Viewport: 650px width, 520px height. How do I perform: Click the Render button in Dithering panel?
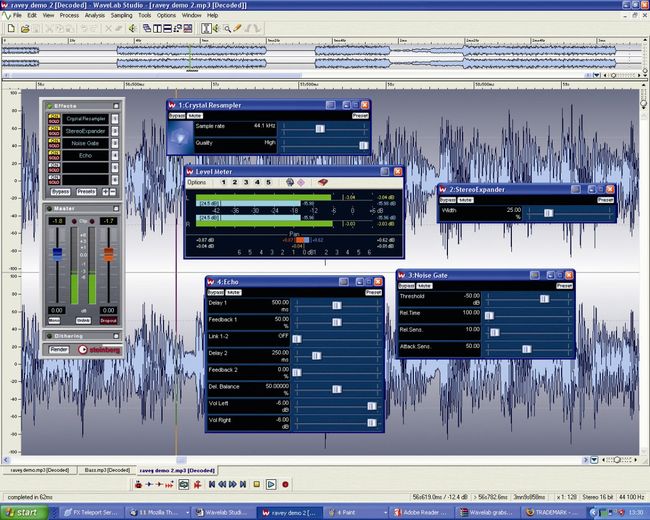point(59,349)
